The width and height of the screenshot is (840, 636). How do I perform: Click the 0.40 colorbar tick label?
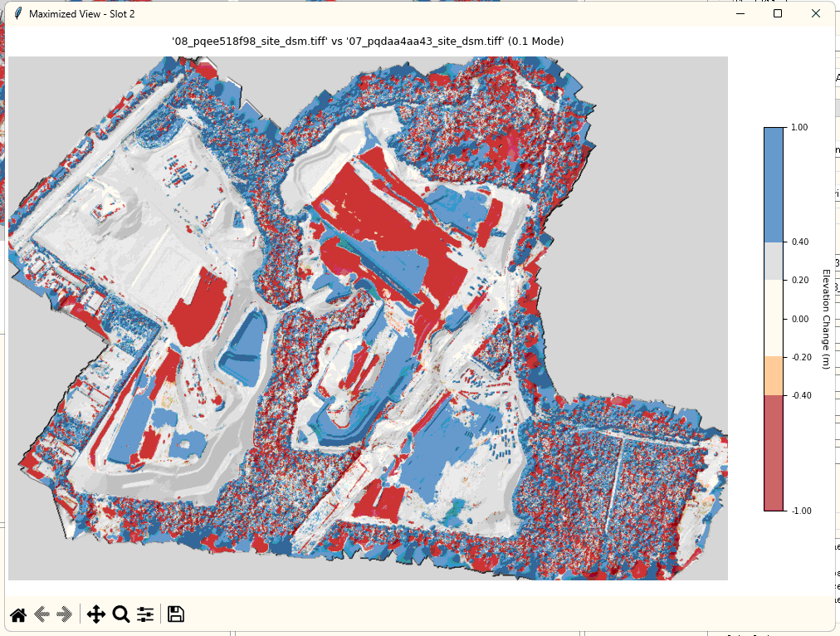tap(800, 242)
